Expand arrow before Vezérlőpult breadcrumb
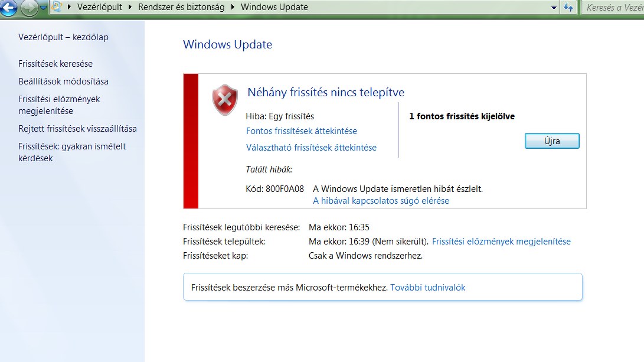Image resolution: width=644 pixels, height=362 pixels. [x=69, y=7]
